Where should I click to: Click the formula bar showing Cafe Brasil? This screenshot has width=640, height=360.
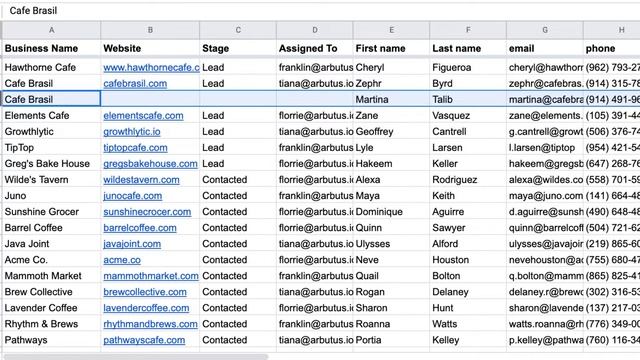(x=320, y=11)
